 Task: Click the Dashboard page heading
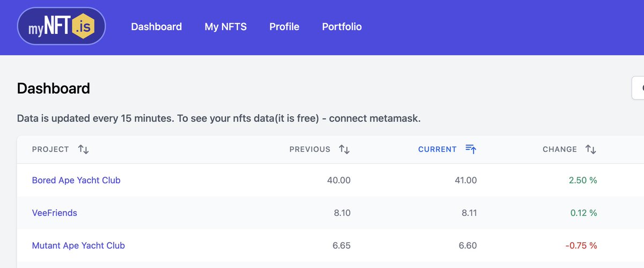(54, 88)
